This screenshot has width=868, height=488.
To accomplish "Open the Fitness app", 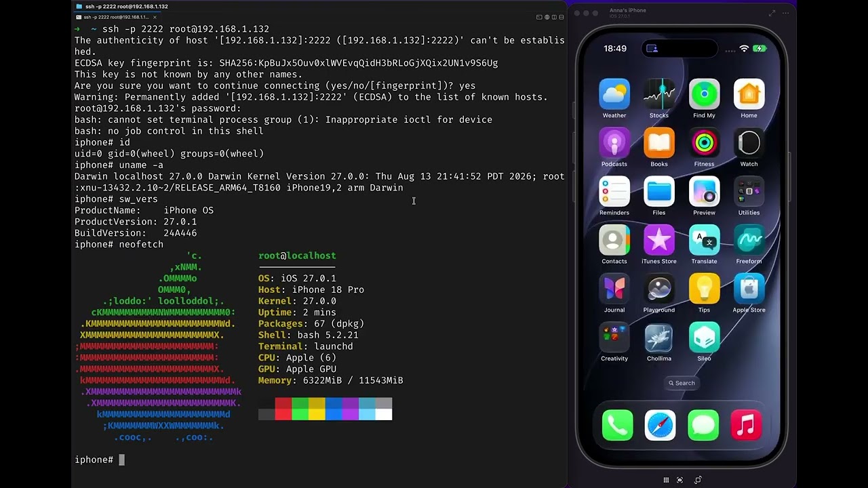I will tap(704, 143).
